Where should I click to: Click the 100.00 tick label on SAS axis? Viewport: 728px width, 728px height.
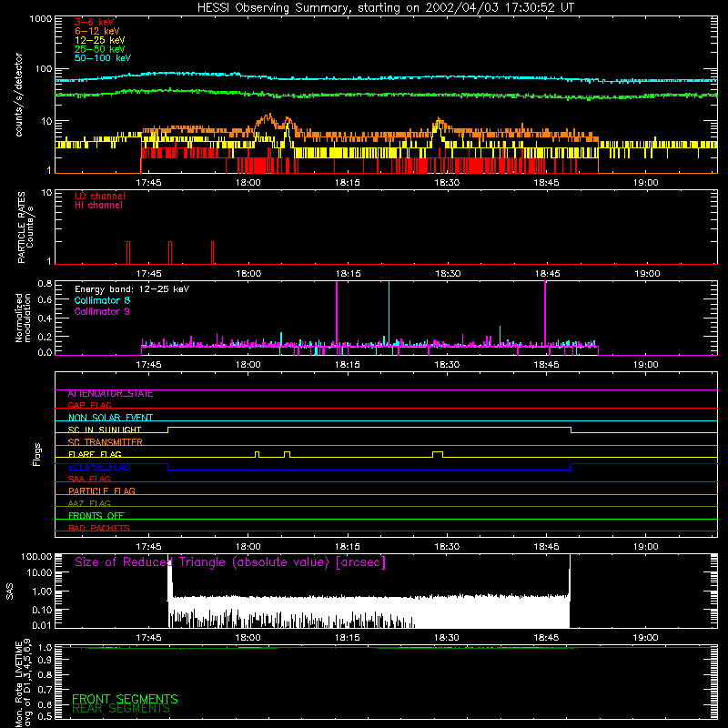[36, 556]
